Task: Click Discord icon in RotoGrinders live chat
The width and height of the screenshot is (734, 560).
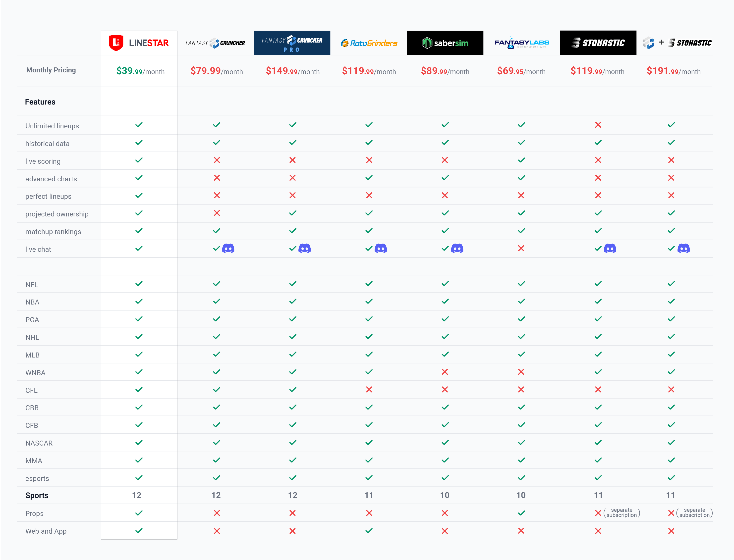Action: pyautogui.click(x=381, y=248)
